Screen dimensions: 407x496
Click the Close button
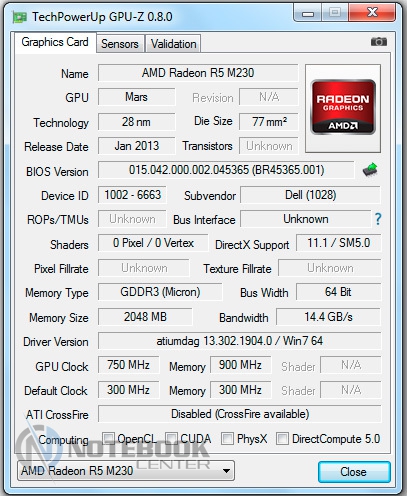click(354, 472)
